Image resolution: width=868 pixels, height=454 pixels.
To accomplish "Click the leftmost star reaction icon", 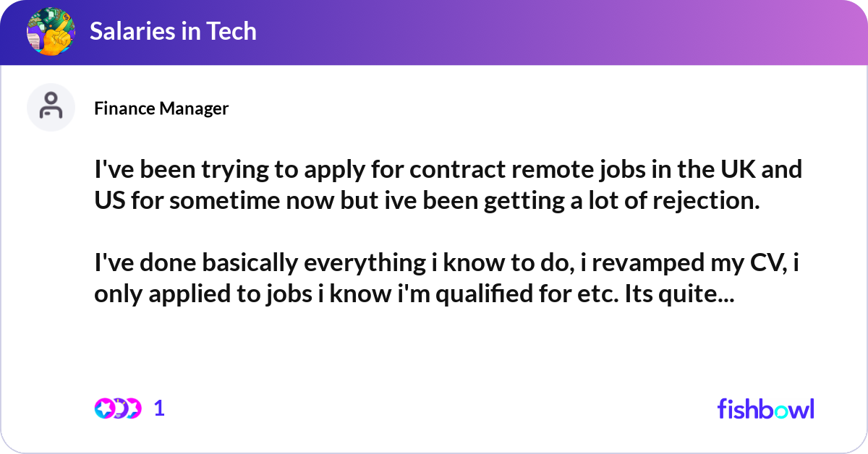I will [104, 408].
